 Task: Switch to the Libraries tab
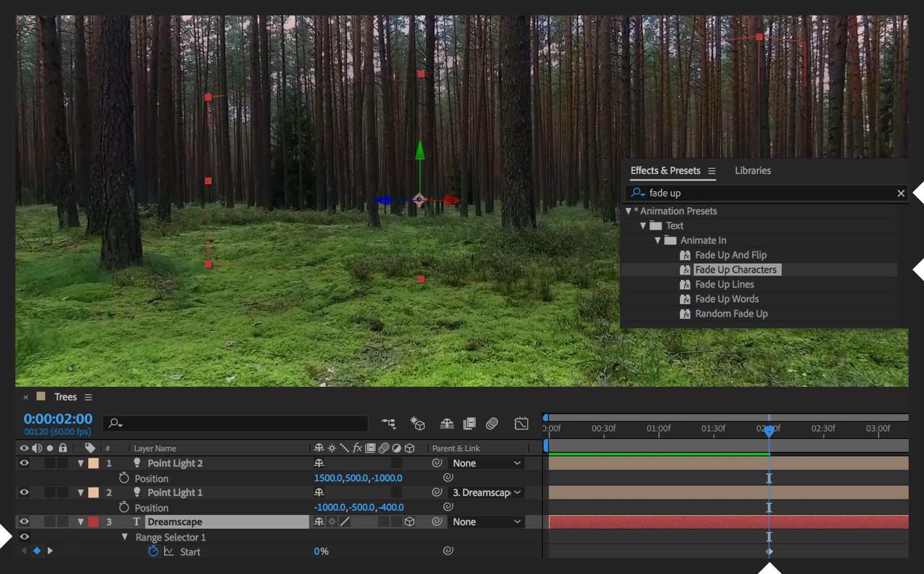(x=752, y=170)
